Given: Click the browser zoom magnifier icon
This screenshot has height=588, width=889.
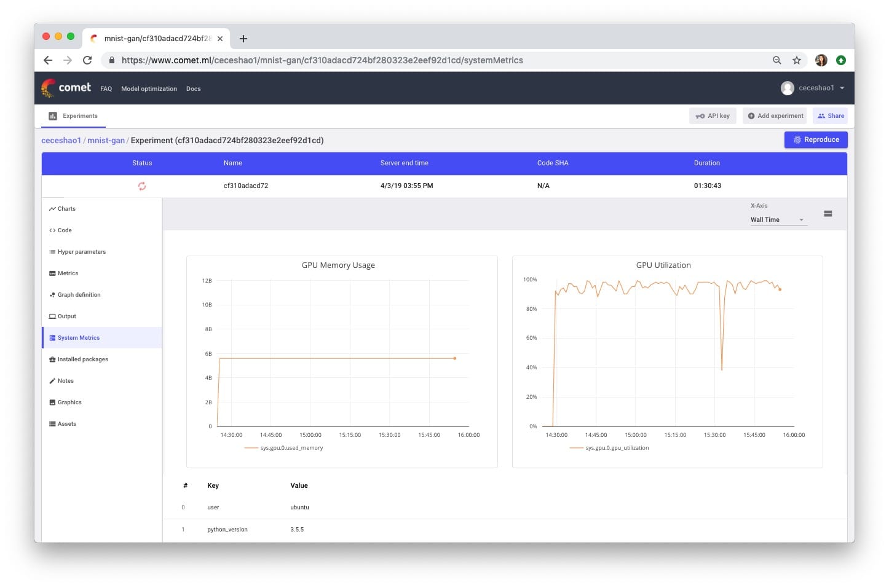Looking at the screenshot, I should (x=777, y=60).
